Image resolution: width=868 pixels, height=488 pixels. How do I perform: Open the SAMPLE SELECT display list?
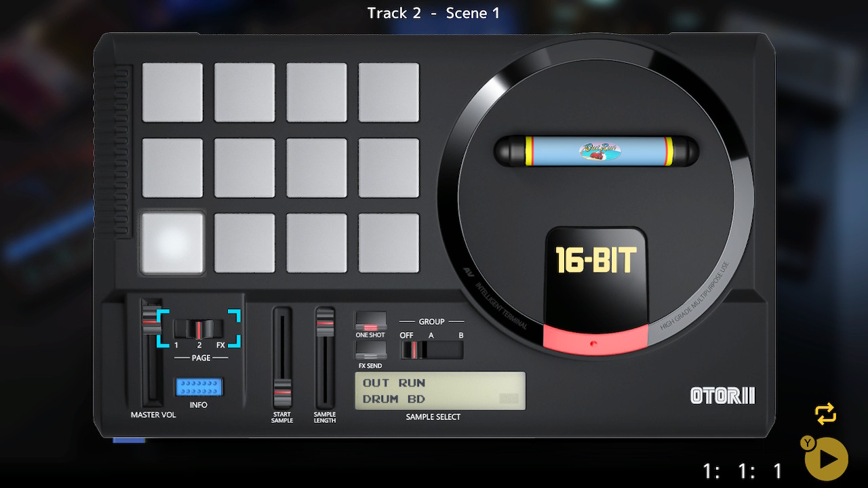point(439,390)
